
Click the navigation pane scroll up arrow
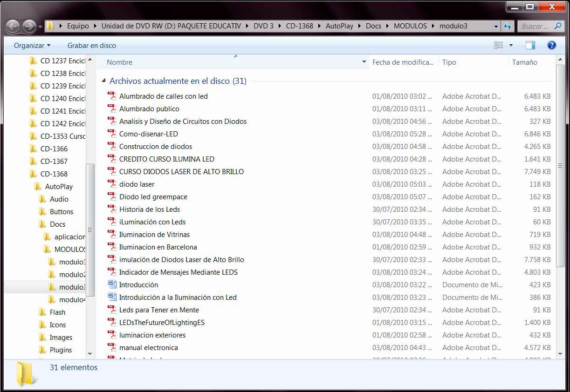click(x=90, y=60)
